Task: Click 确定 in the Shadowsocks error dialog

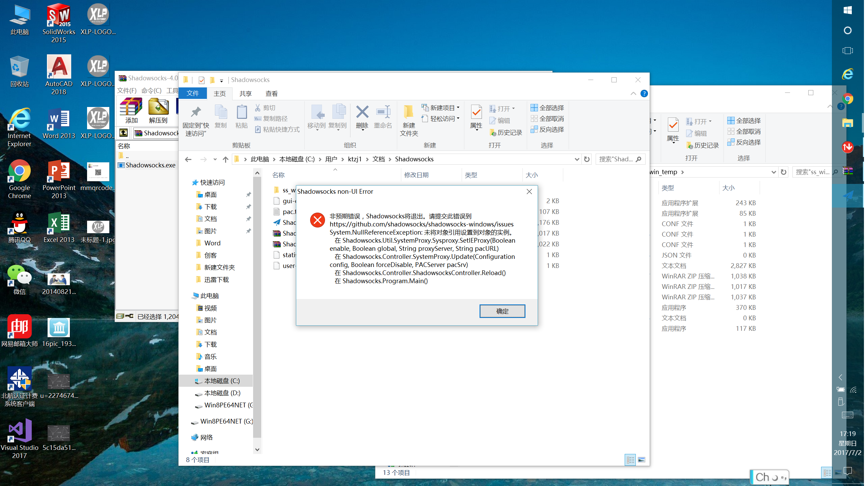Action: (502, 311)
